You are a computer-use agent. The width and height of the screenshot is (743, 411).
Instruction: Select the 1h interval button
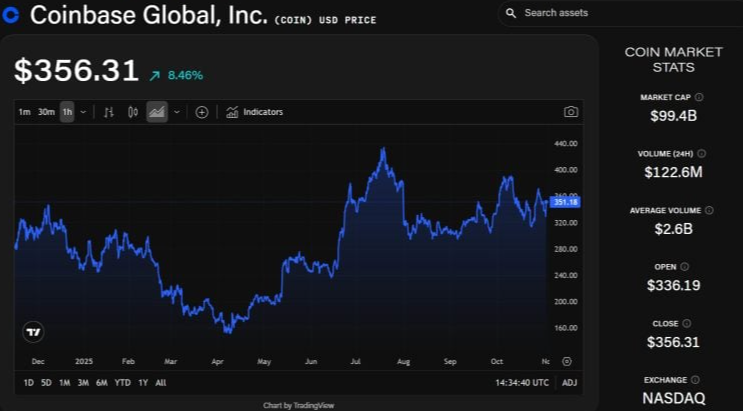click(67, 112)
